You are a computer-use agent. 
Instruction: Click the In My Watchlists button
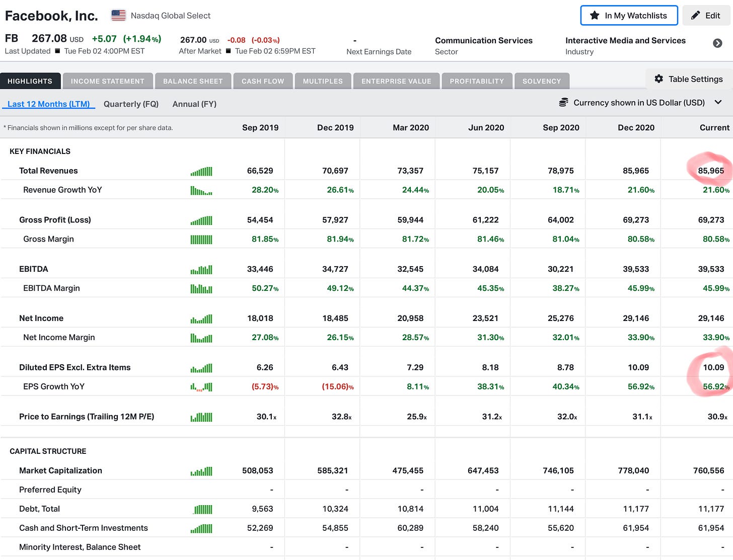[x=629, y=16]
